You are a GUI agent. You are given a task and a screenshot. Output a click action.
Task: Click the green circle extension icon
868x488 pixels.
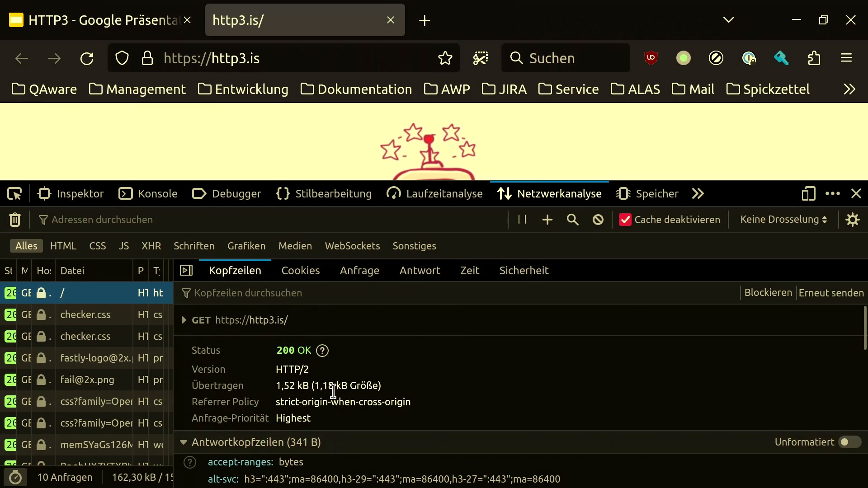(684, 58)
